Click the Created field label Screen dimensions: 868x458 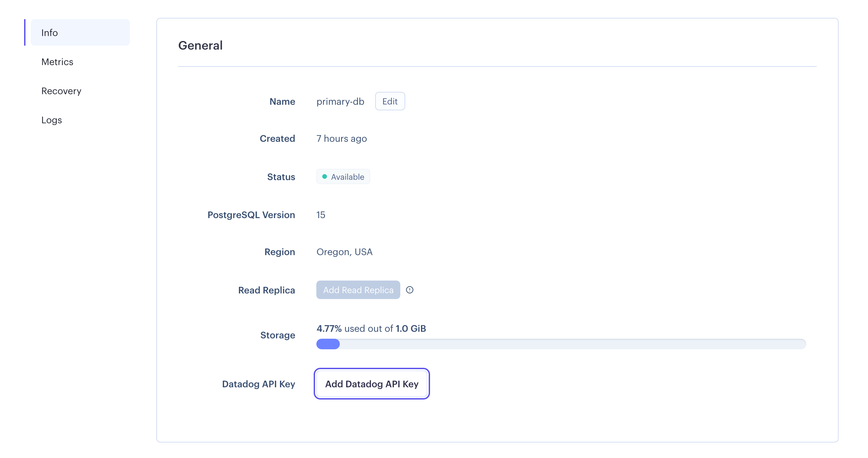tap(277, 138)
